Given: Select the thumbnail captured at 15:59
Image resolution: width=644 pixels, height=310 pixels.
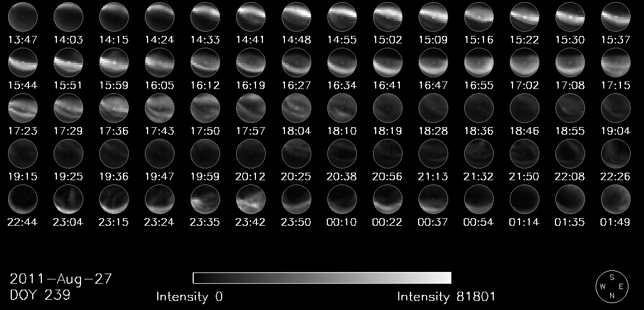Looking at the screenshot, I should tap(114, 62).
